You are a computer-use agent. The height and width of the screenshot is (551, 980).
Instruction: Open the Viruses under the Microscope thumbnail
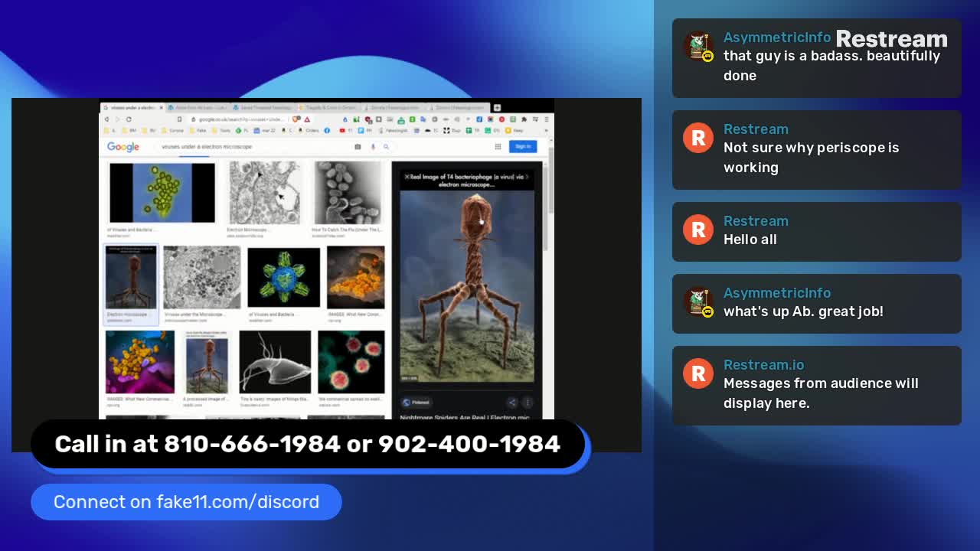tap(202, 277)
